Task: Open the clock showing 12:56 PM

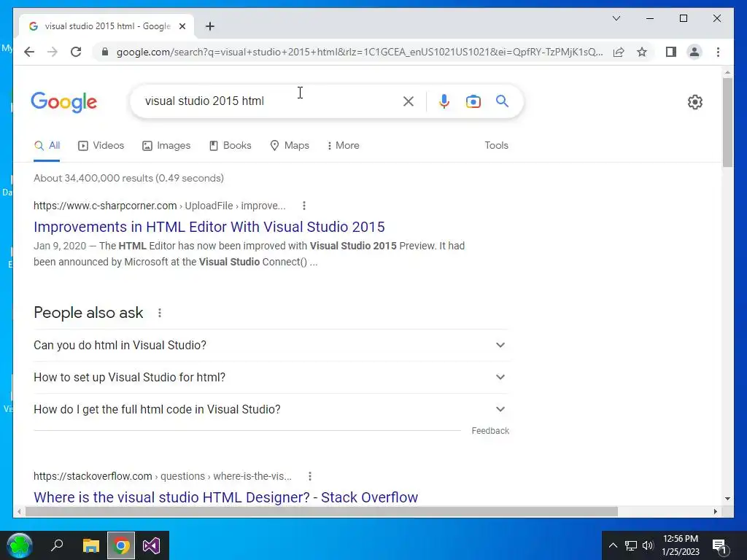Action: (681, 545)
